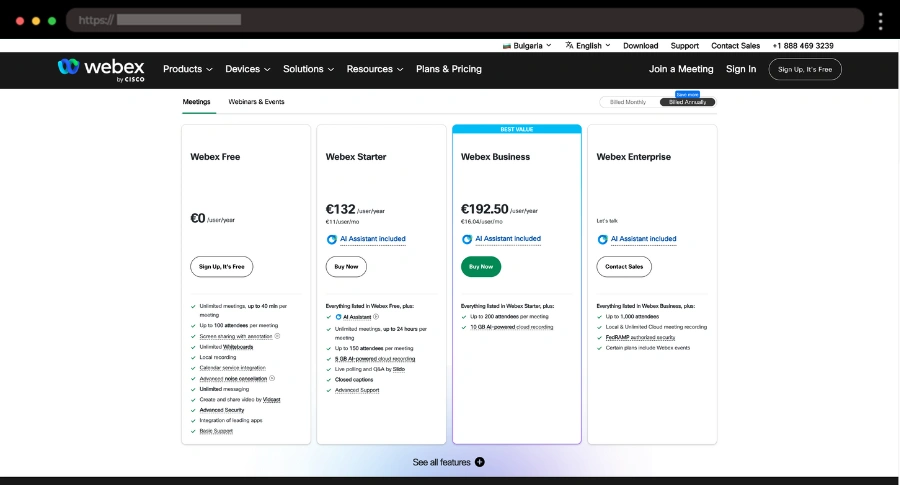Click AI Assistant included link in Enterprise card

(643, 239)
